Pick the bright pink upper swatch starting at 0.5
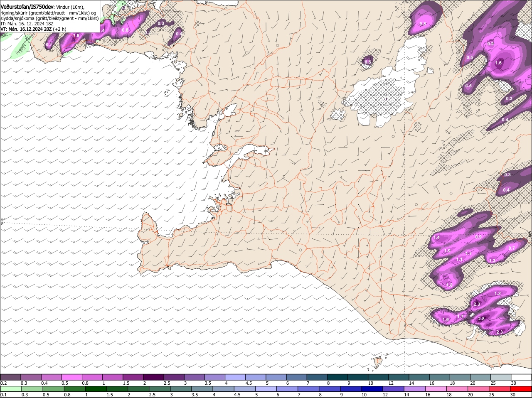Image resolution: width=532 pixels, height=398 pixels. pyautogui.click(x=72, y=377)
